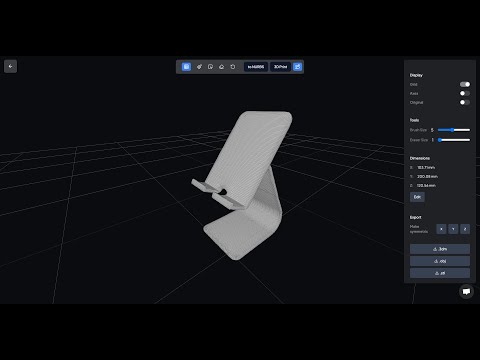Make symmetric along Y axis
The image size is (480, 360).
pyautogui.click(x=453, y=229)
